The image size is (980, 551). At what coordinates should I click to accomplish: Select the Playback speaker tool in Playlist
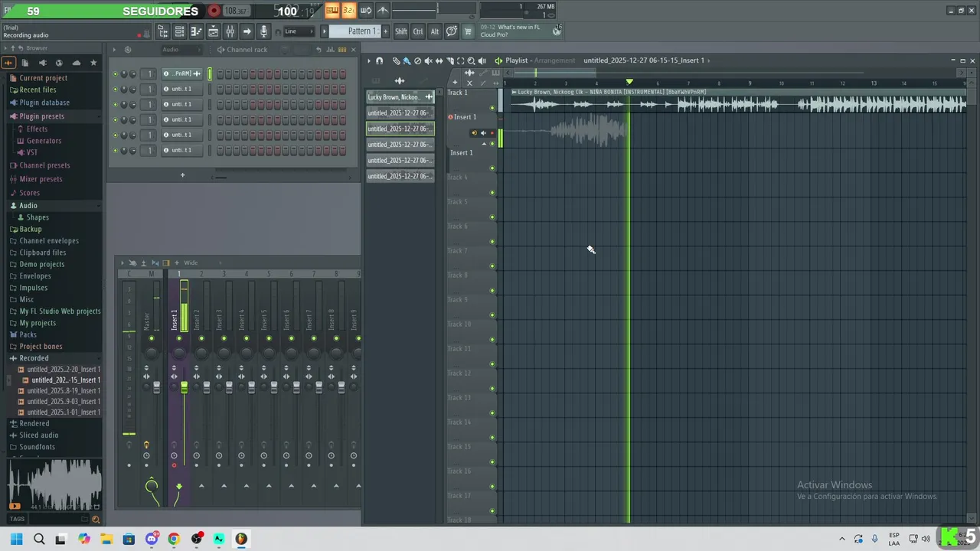coord(482,60)
